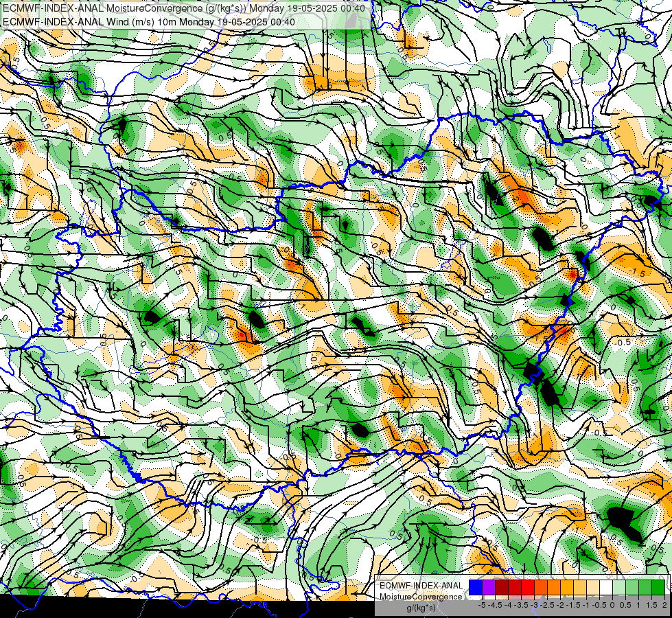Click the legend swatch between 0 and 0.5
The width and height of the screenshot is (672, 618).
pos(619,588)
